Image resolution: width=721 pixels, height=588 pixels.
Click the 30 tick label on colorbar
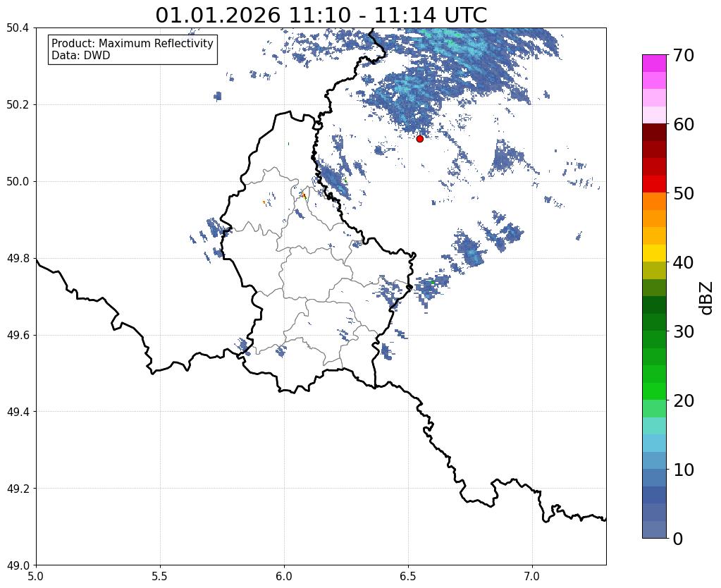(684, 331)
